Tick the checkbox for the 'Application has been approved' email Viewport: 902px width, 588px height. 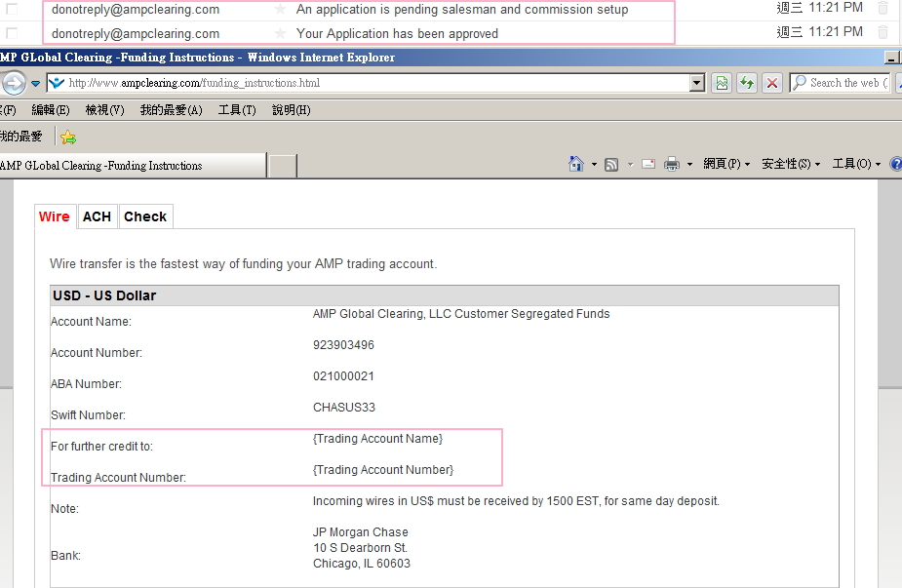pos(12,33)
